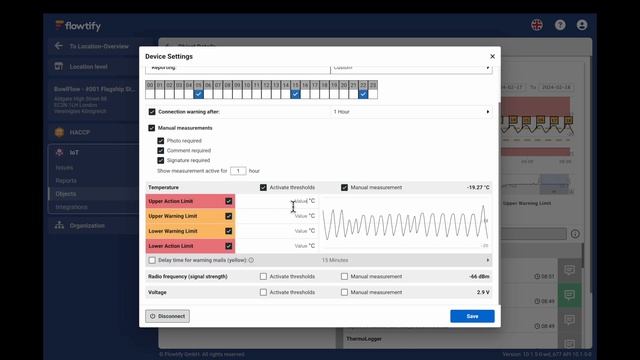This screenshot has width=640, height=360.
Task: Select hour 15 checkbox
Action: 296,94
